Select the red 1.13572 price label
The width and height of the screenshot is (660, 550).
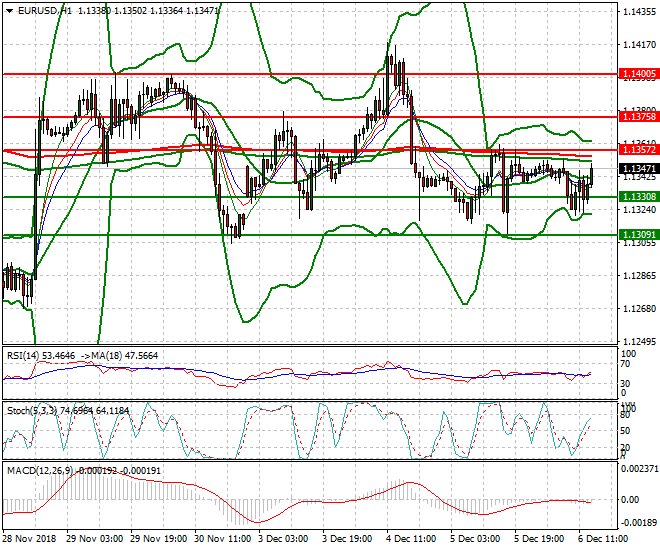tap(638, 150)
